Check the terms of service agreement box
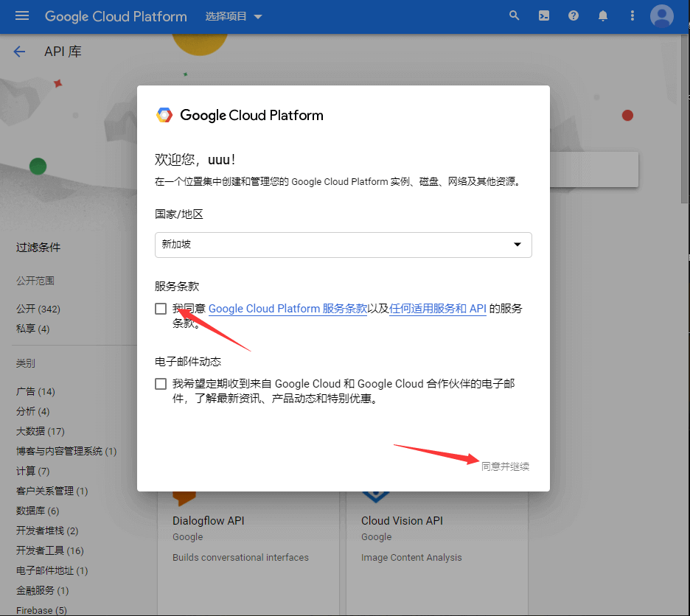 [161, 309]
